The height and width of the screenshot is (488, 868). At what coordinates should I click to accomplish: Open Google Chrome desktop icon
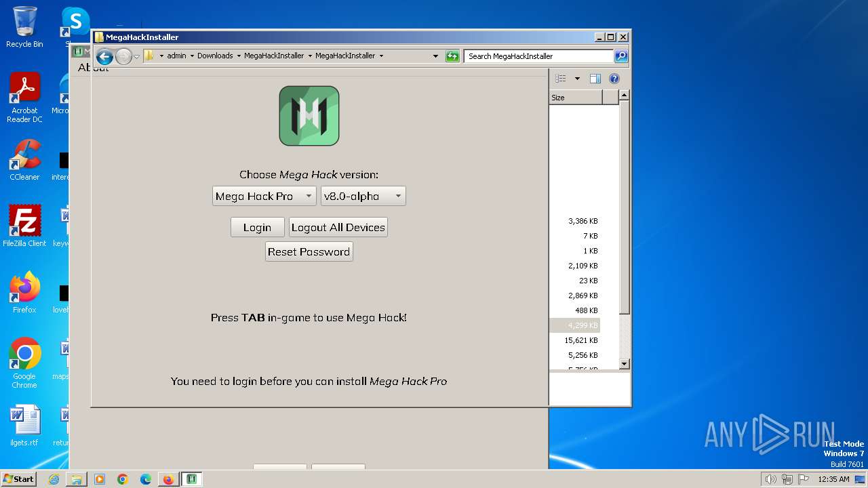click(x=24, y=363)
